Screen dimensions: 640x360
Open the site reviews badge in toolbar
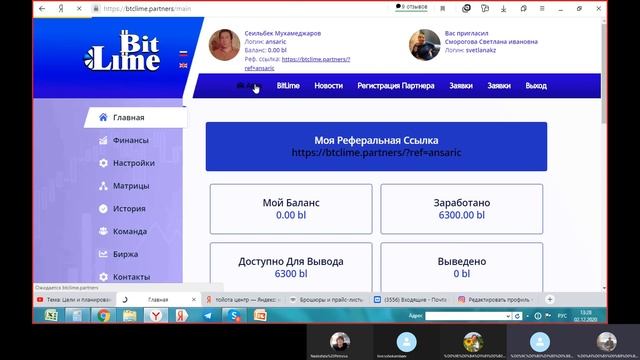[x=411, y=7]
